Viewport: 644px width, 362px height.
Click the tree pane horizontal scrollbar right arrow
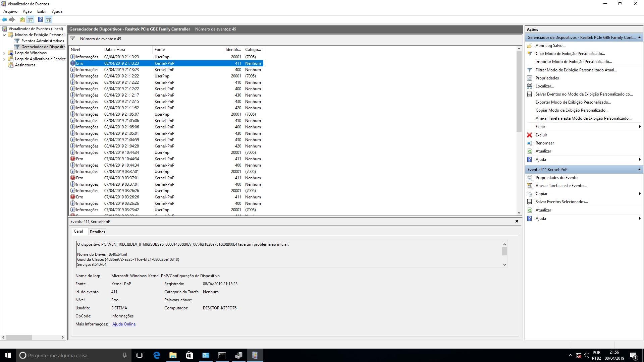[x=62, y=337]
